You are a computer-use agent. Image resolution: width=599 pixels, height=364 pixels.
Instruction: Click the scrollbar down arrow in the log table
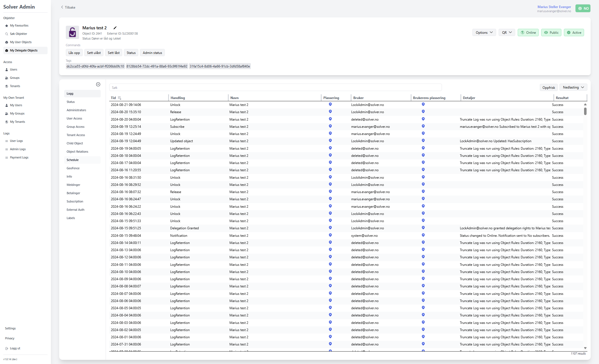point(585,348)
